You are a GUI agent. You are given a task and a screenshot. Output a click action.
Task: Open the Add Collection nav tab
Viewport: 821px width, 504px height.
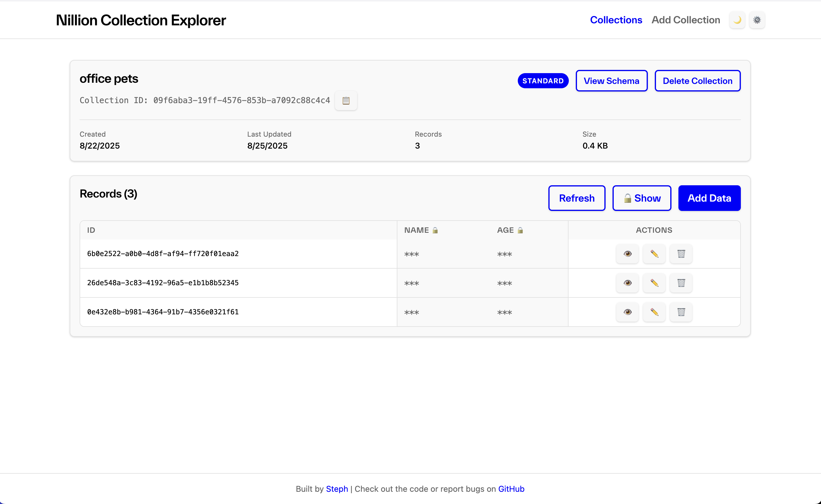click(685, 20)
